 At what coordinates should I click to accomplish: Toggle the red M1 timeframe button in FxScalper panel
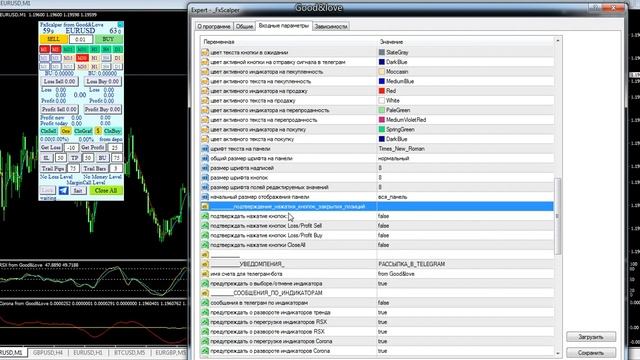(x=44, y=49)
